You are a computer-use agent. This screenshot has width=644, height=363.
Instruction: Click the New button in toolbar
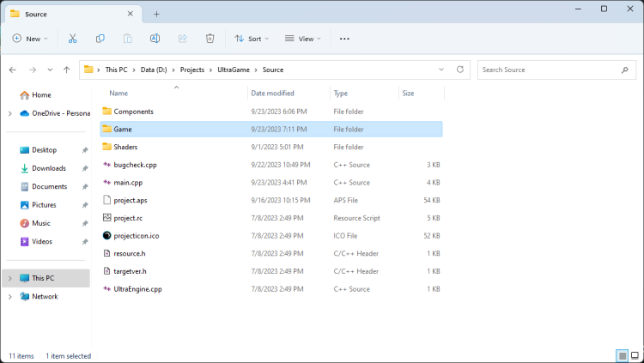pos(30,39)
